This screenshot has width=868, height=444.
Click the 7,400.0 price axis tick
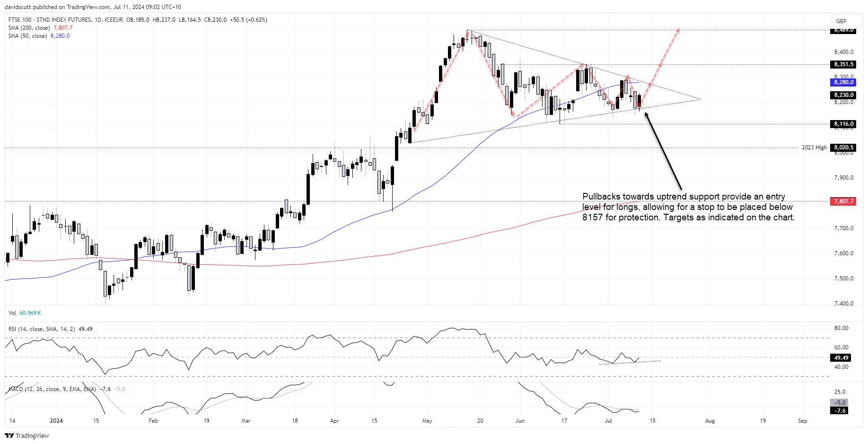[843, 304]
